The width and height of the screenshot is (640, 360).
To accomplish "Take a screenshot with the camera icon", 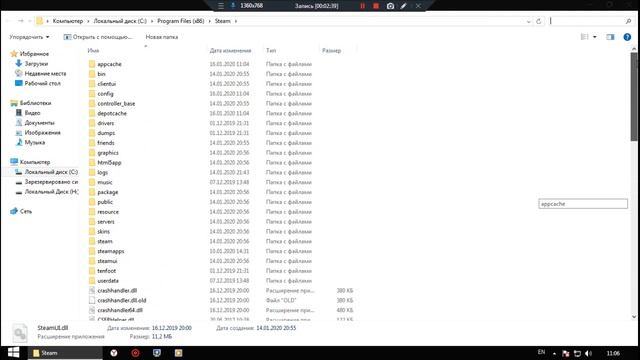I will (390, 6).
